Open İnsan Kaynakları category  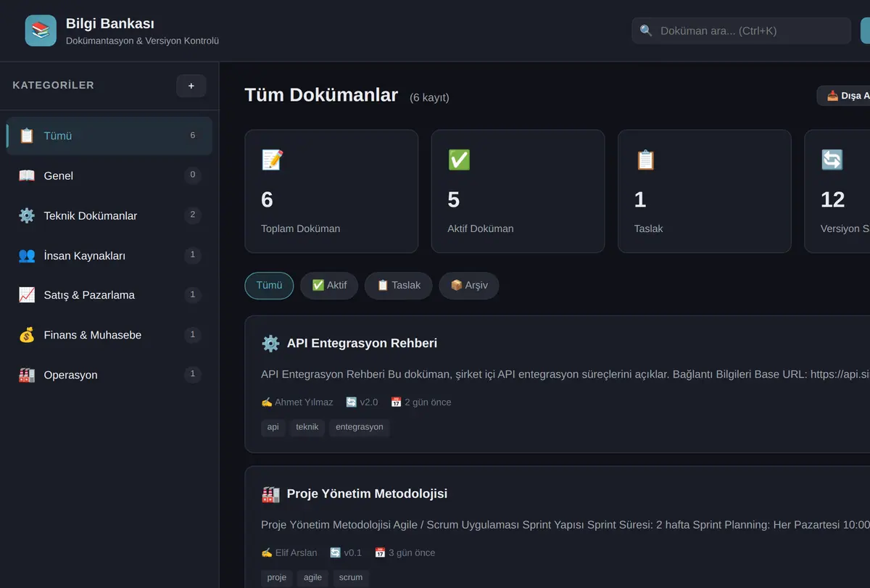tap(109, 255)
